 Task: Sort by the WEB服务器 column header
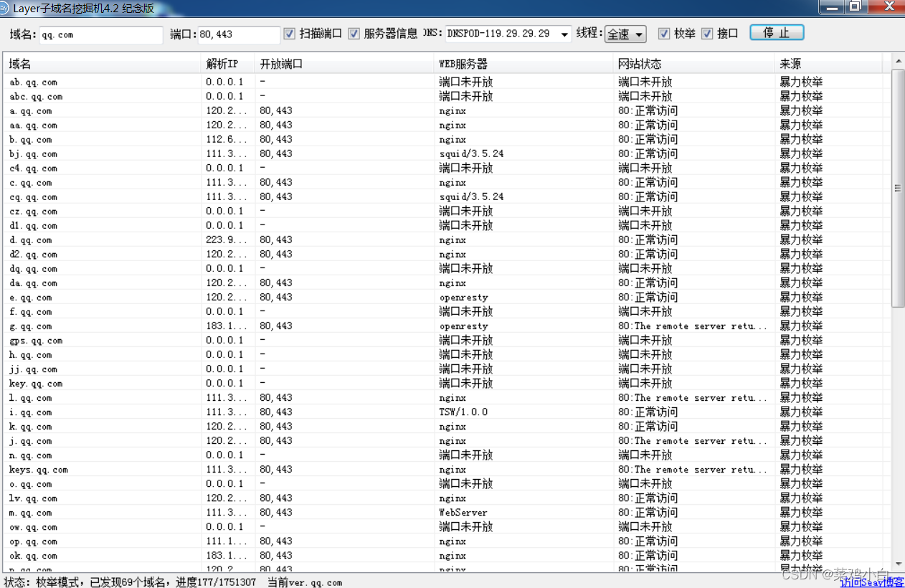coord(524,64)
